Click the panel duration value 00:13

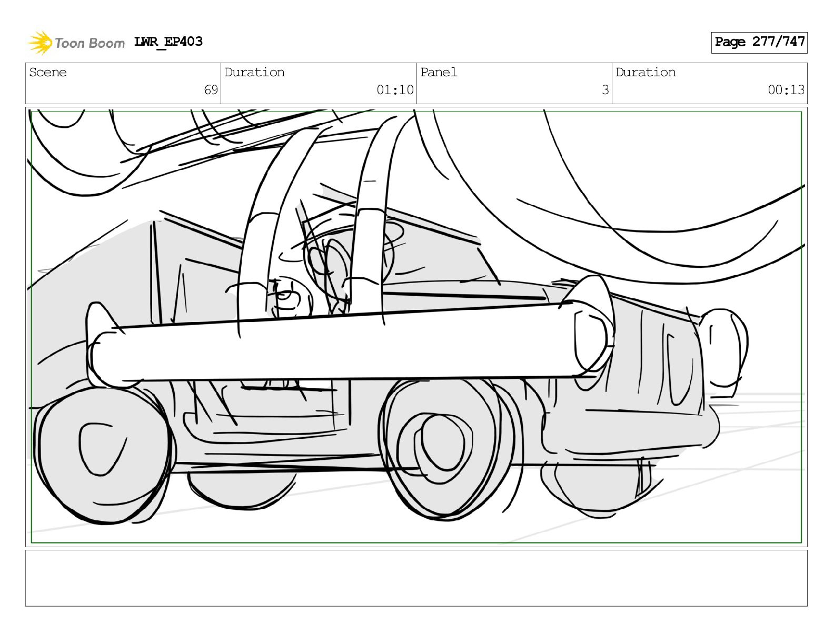click(786, 90)
